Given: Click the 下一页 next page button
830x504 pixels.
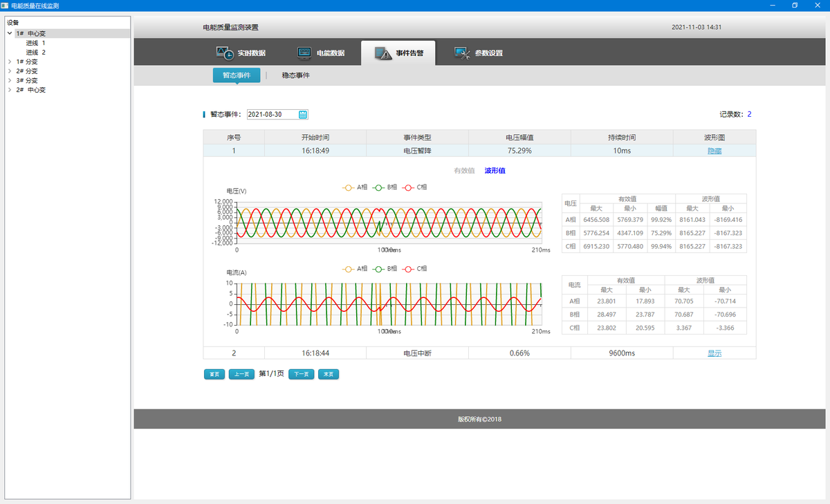Looking at the screenshot, I should click(x=301, y=374).
